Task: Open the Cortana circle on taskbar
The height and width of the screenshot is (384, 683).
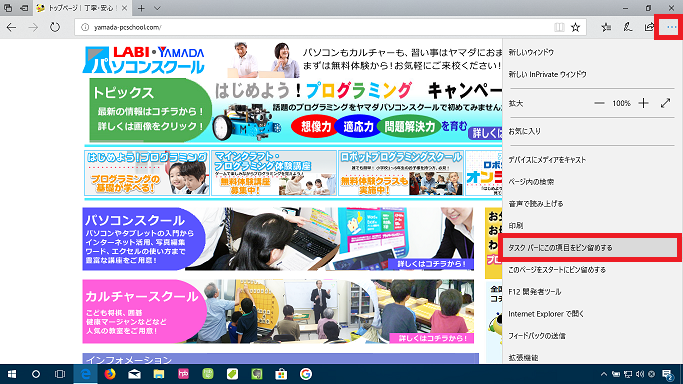Action: tap(36, 374)
